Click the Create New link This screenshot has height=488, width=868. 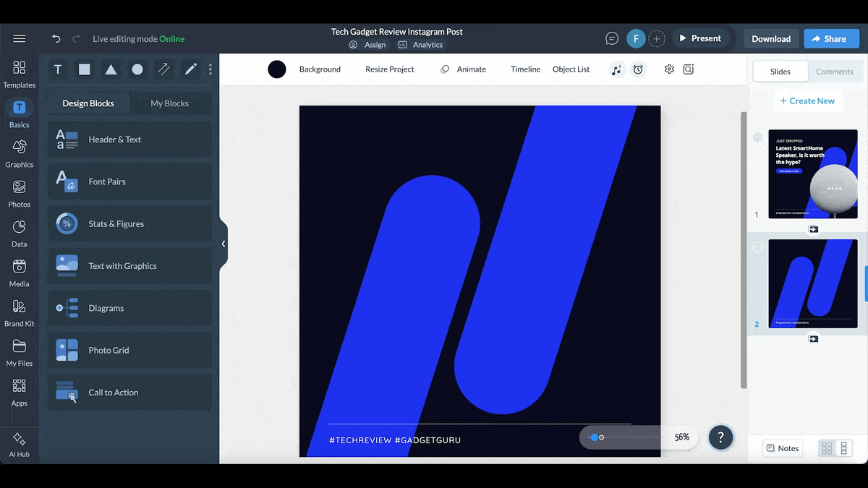tap(808, 100)
